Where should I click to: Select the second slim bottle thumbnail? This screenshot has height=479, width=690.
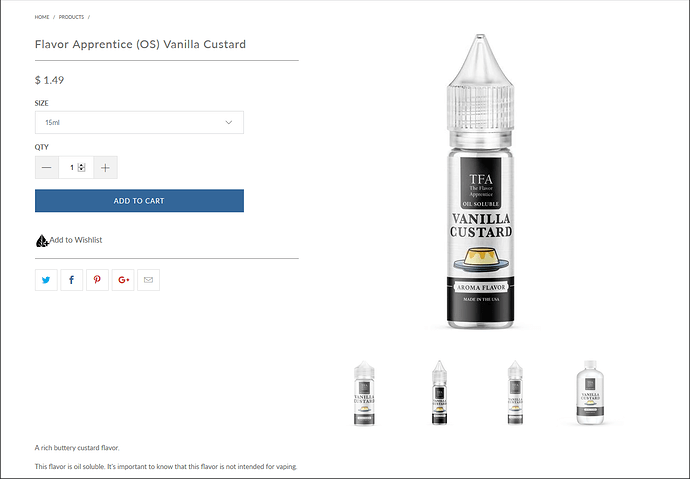[439, 392]
